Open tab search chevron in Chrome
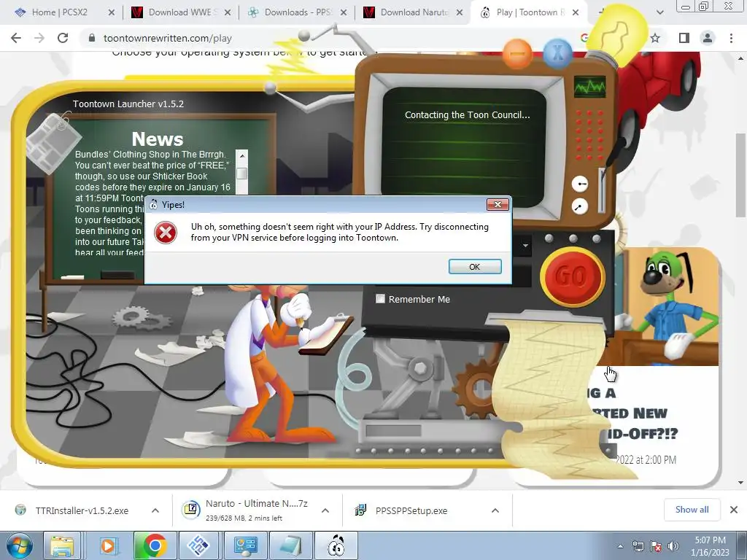The image size is (747, 560). point(659,12)
